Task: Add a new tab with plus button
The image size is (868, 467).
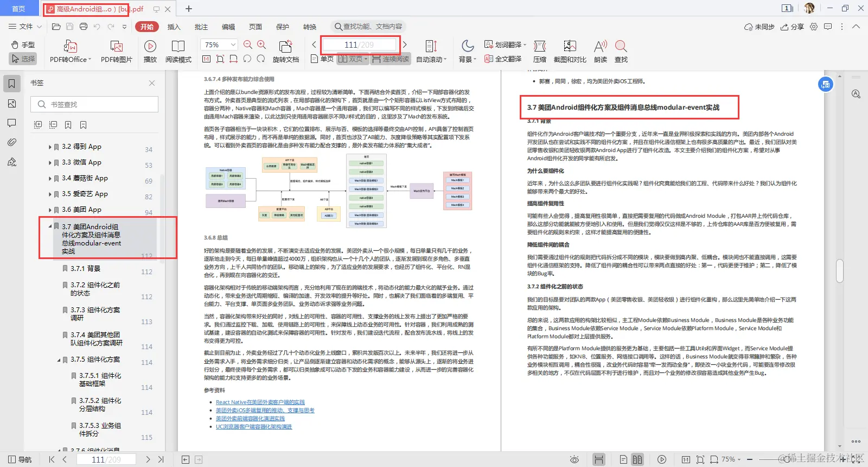Action: click(x=189, y=9)
